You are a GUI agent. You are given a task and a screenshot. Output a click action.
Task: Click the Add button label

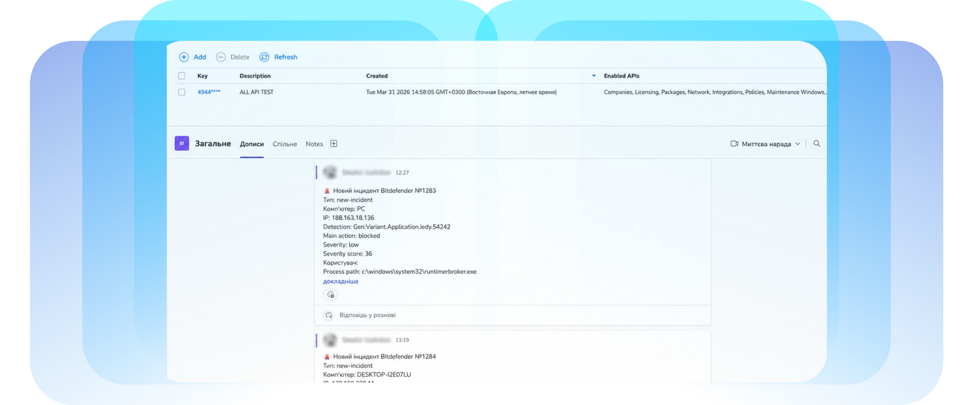pyautogui.click(x=200, y=57)
